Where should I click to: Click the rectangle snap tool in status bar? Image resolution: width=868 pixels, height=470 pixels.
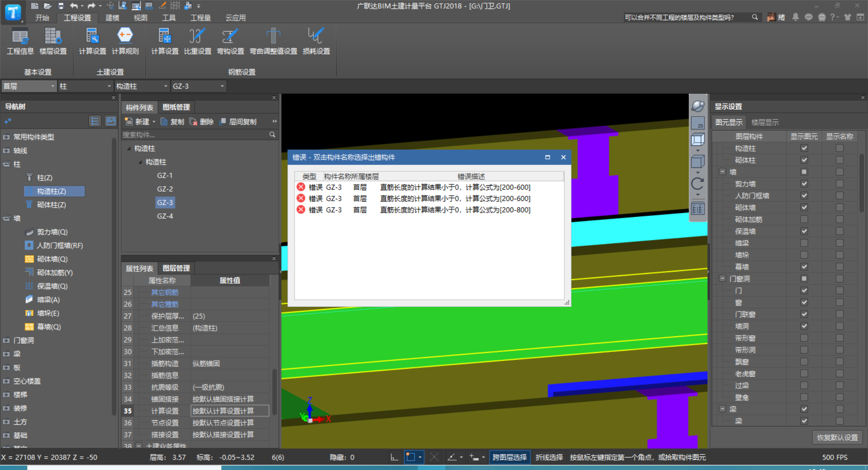point(410,457)
